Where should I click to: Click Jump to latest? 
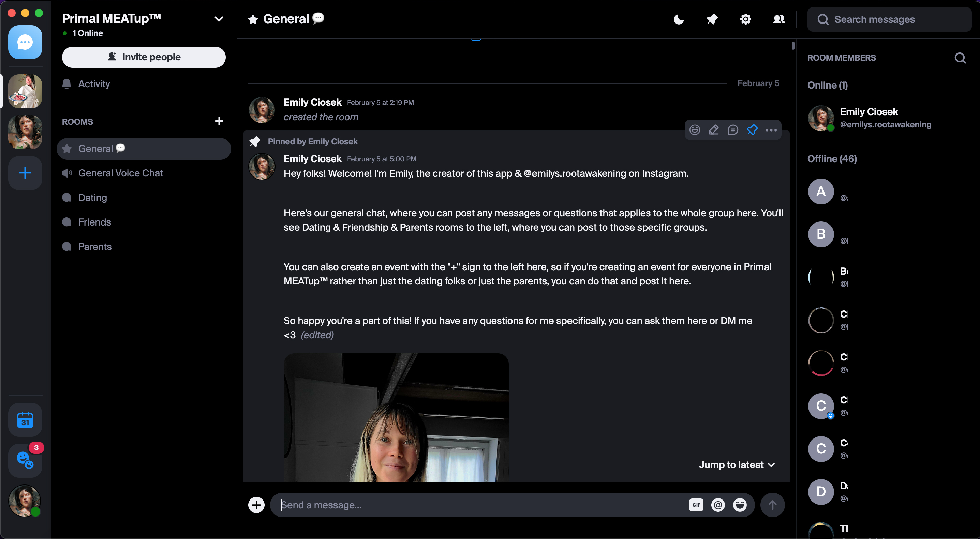click(737, 465)
